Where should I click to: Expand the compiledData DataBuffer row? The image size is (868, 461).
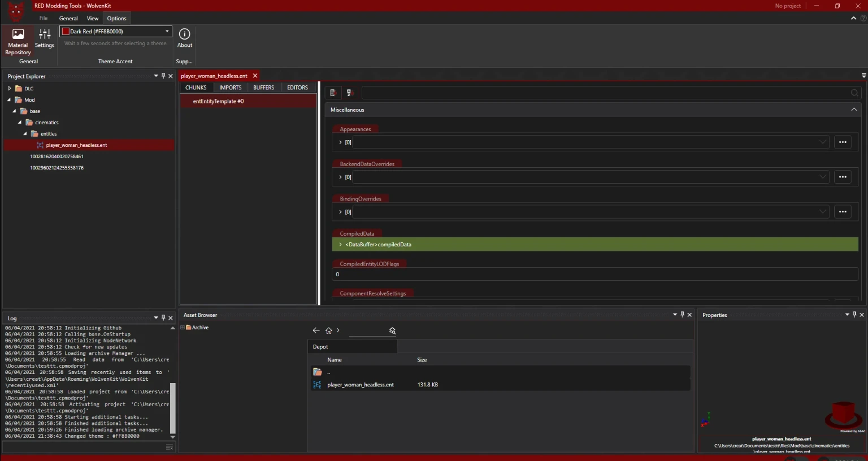point(340,245)
